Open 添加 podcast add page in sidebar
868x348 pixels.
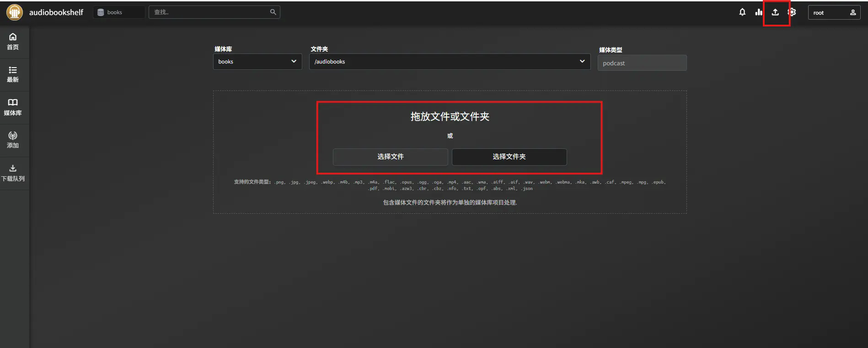tap(13, 140)
